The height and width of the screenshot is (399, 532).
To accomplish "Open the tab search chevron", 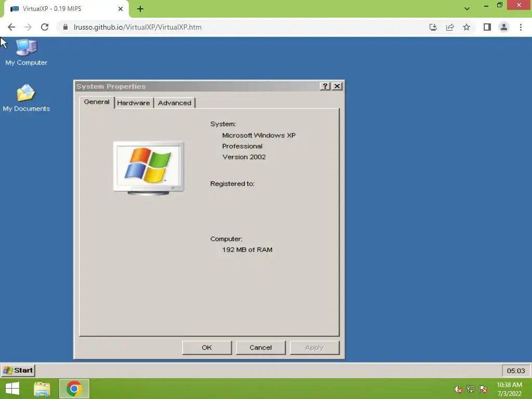I will click(467, 9).
